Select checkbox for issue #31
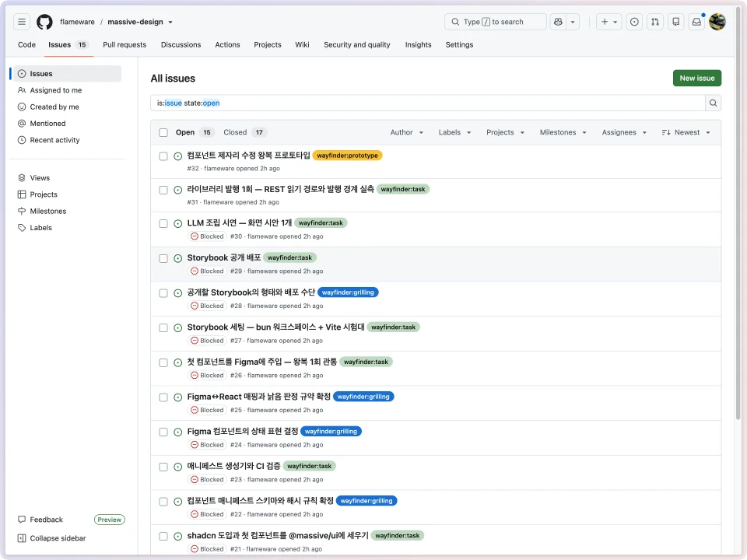 163,190
